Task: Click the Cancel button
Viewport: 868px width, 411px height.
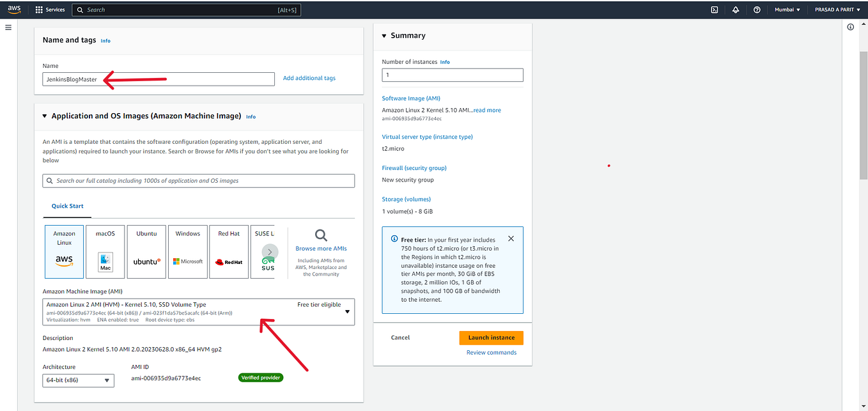Action: [400, 337]
